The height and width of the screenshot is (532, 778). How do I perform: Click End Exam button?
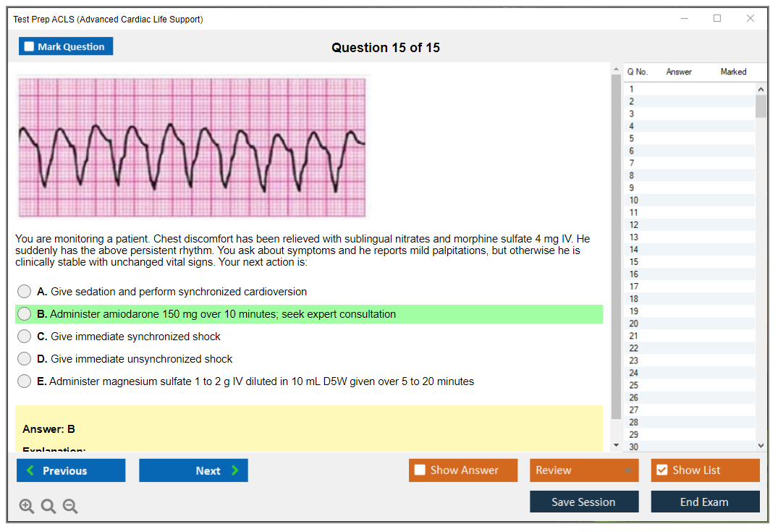click(704, 502)
